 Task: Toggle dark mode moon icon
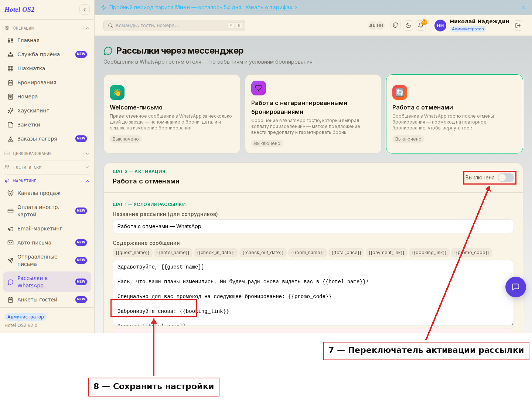[x=408, y=26]
